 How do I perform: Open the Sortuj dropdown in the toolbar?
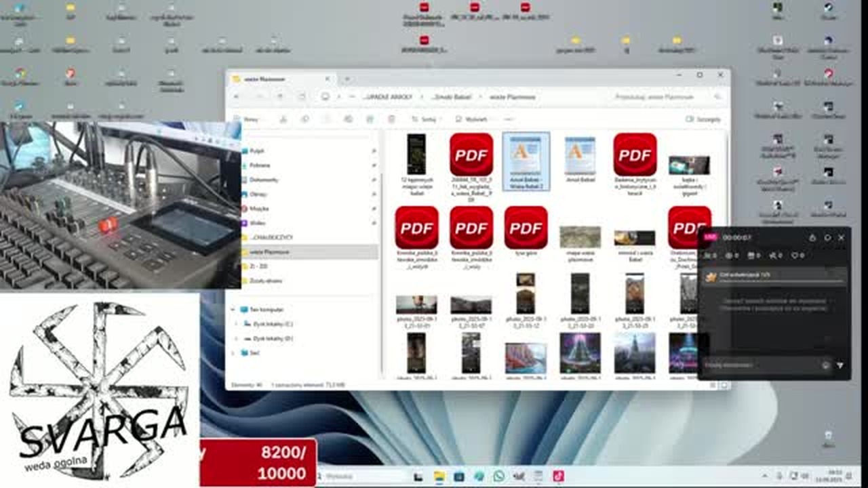tap(425, 119)
